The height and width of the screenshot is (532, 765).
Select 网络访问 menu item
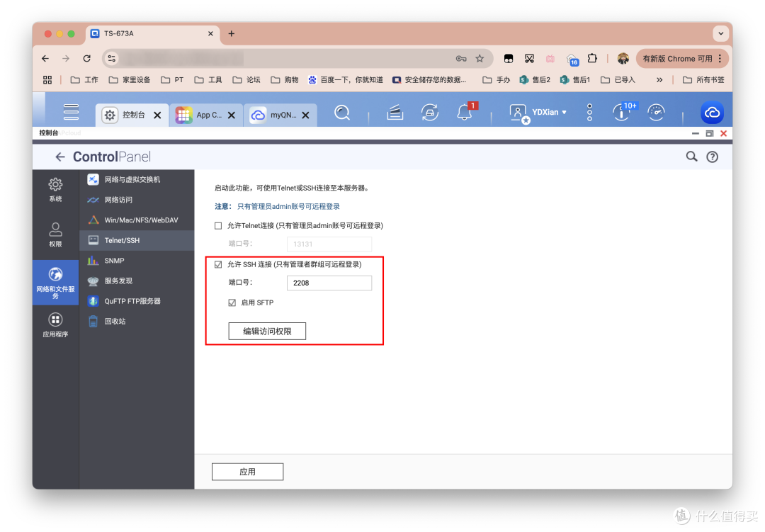(x=137, y=200)
